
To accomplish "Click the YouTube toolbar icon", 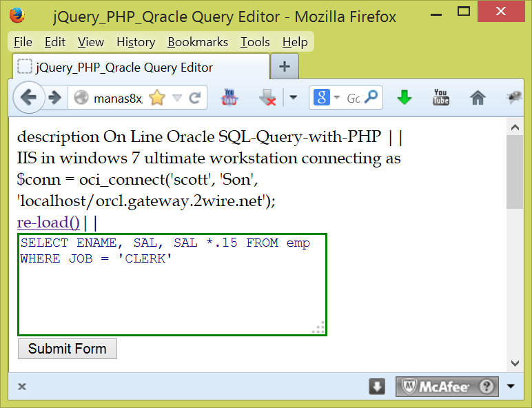I will pyautogui.click(x=441, y=97).
